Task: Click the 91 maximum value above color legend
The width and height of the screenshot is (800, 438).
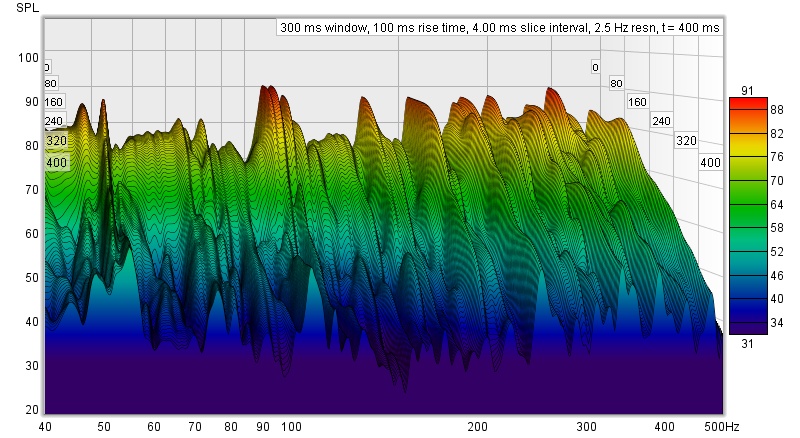Action: pos(747,91)
